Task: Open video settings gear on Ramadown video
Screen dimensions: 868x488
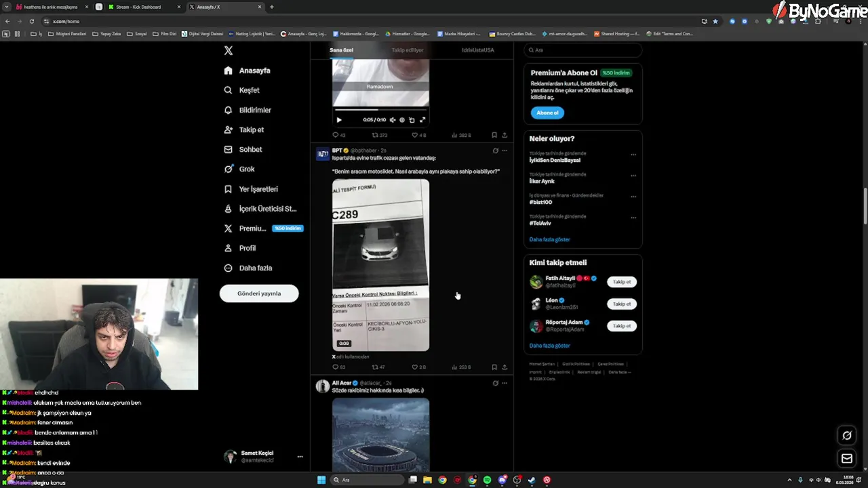Action: (401, 120)
